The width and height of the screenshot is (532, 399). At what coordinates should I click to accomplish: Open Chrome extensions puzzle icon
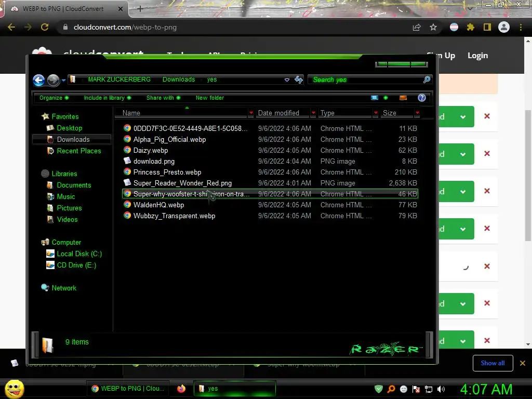[470, 27]
